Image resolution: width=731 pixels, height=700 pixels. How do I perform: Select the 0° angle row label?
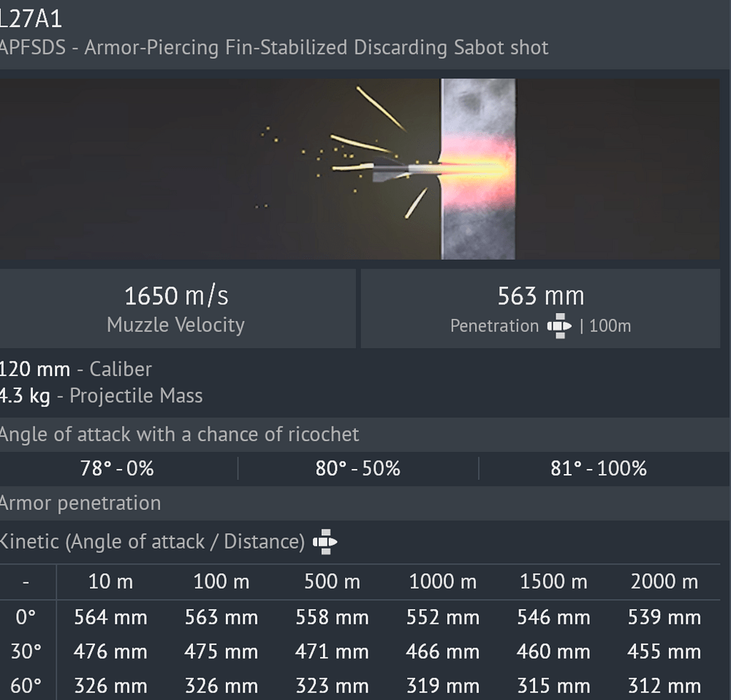tap(26, 617)
